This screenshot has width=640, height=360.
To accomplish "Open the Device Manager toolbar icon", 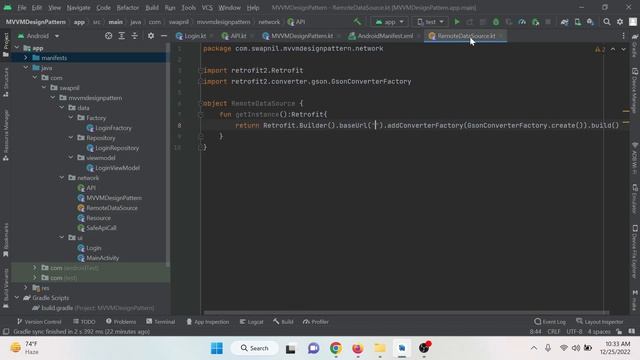I will 578,22.
